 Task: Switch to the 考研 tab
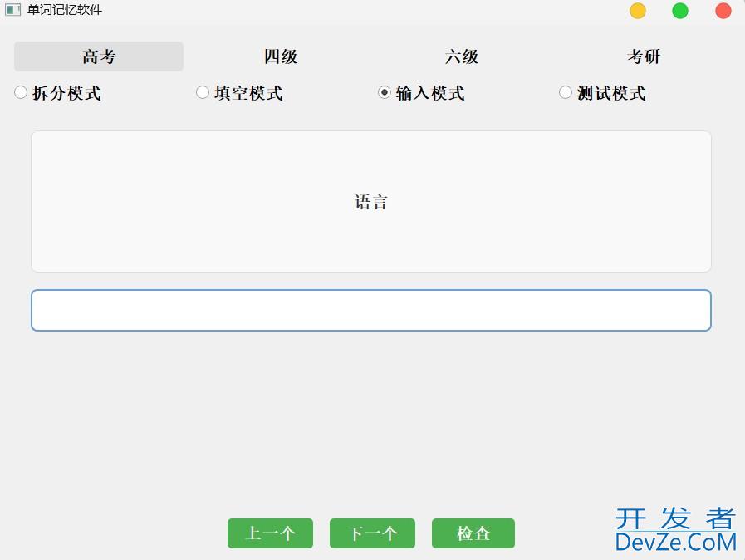point(644,56)
